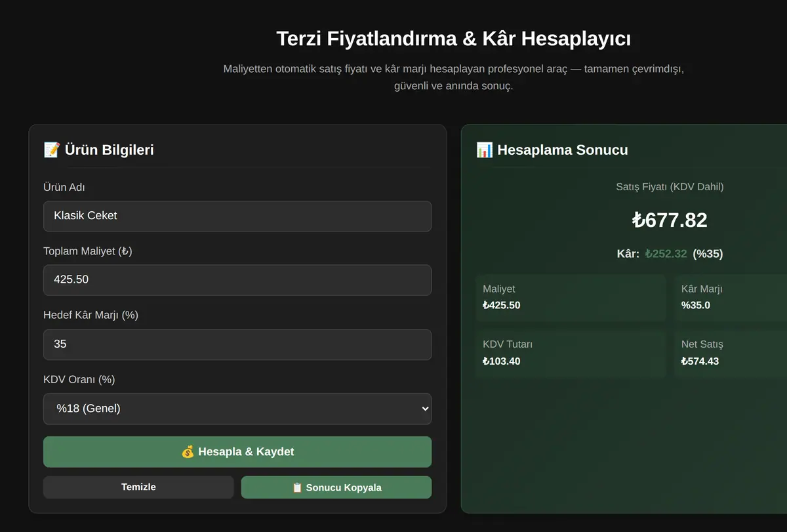Click the Maliyet ₺425.50 card
Viewport: 787px width, 532px height.
pyautogui.click(x=571, y=297)
